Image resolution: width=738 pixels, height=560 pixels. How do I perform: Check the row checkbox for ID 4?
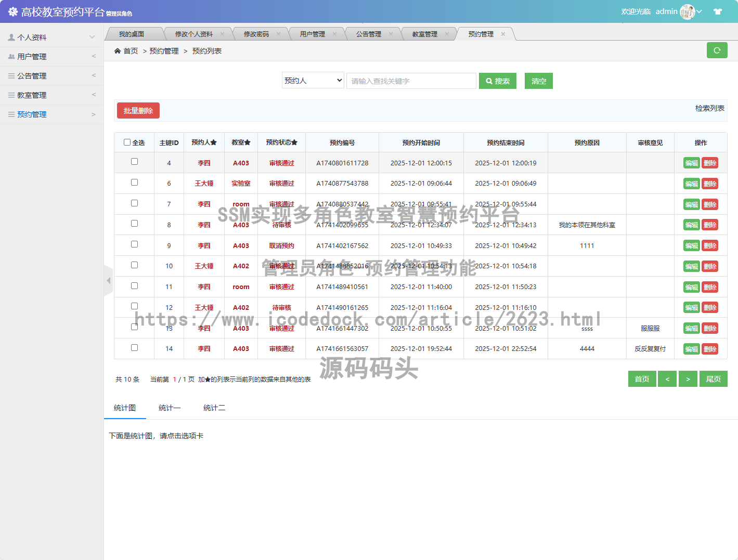(x=134, y=162)
